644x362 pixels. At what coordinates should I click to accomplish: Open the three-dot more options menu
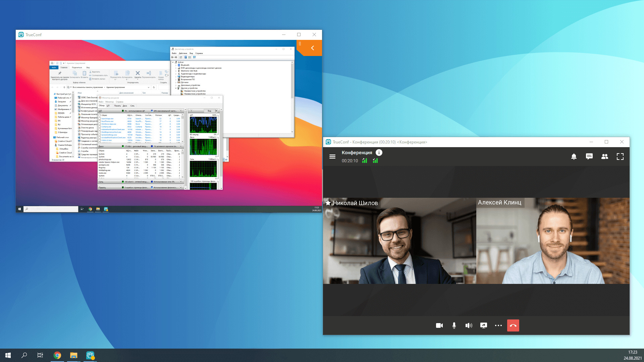tap(498, 325)
